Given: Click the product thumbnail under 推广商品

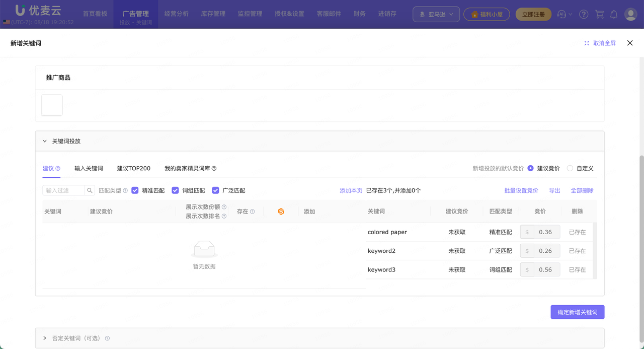Looking at the screenshot, I should coord(52,105).
